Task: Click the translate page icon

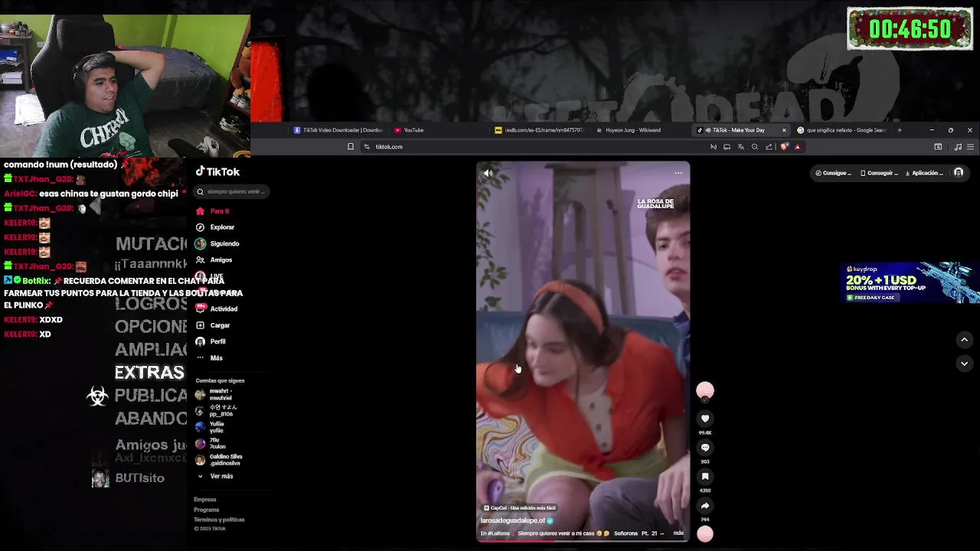Action: pyautogui.click(x=740, y=147)
